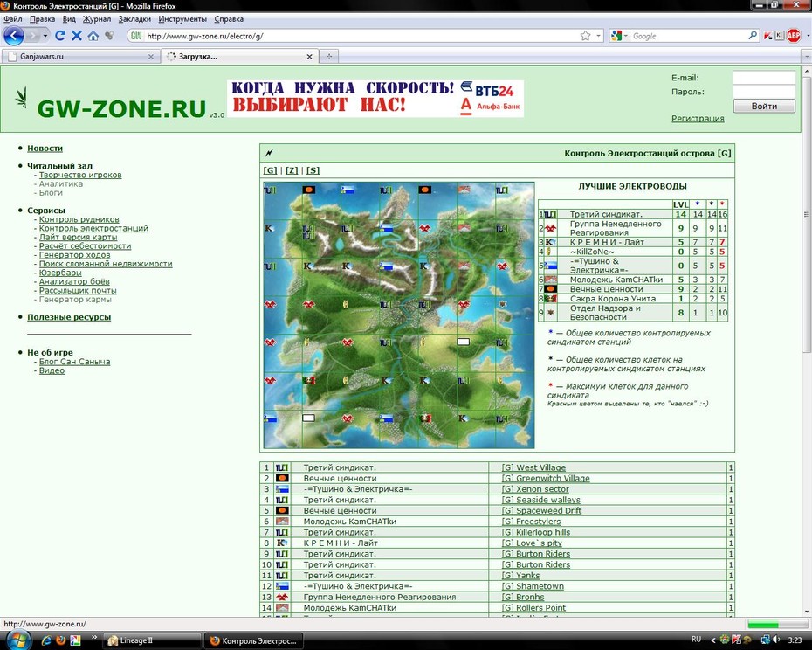Click the search magnifier icon
The image size is (812, 650).
coord(753,36)
